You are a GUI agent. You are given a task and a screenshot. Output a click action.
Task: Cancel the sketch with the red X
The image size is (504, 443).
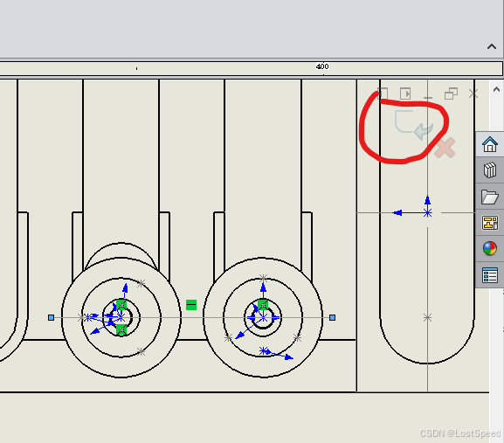pyautogui.click(x=445, y=148)
